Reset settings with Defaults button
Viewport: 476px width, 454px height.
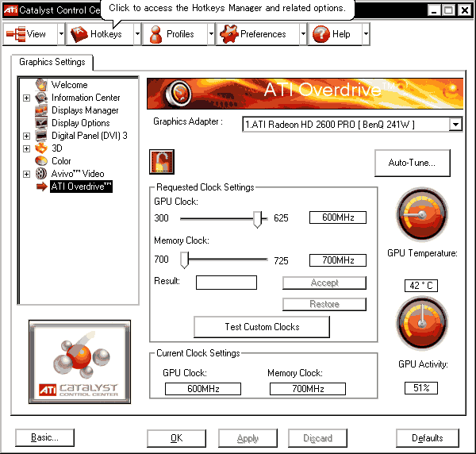(x=428, y=438)
